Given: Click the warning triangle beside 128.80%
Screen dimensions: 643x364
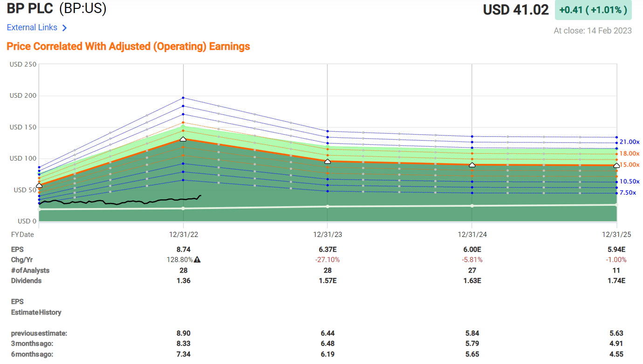Looking at the screenshot, I should 197,260.
